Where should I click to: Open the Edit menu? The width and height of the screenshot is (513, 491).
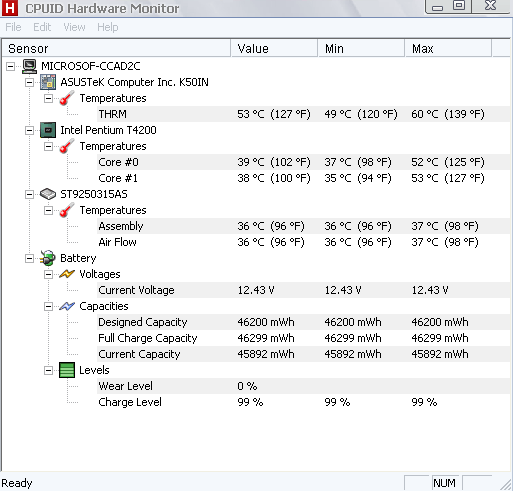[x=42, y=27]
